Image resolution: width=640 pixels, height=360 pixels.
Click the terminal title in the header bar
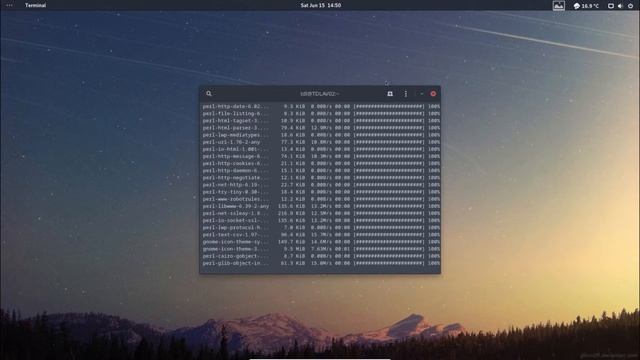(x=320, y=94)
